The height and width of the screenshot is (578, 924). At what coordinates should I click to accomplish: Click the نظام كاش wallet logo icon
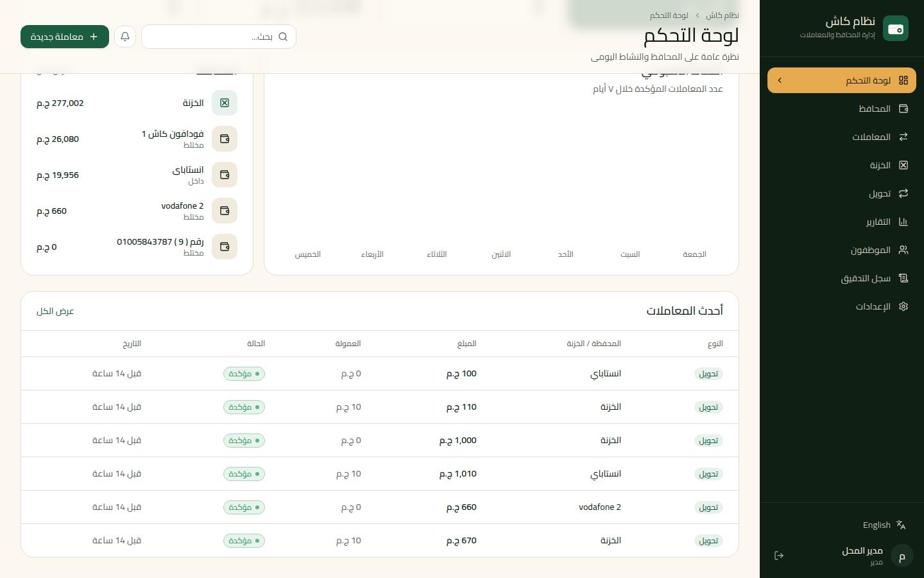point(896,28)
